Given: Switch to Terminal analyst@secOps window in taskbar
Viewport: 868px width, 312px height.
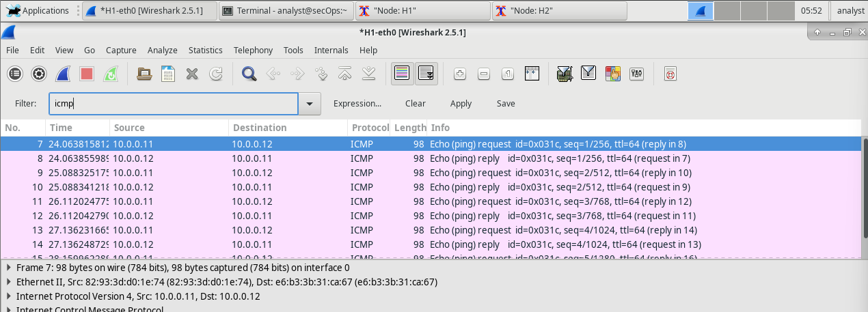Looking at the screenshot, I should [x=286, y=11].
